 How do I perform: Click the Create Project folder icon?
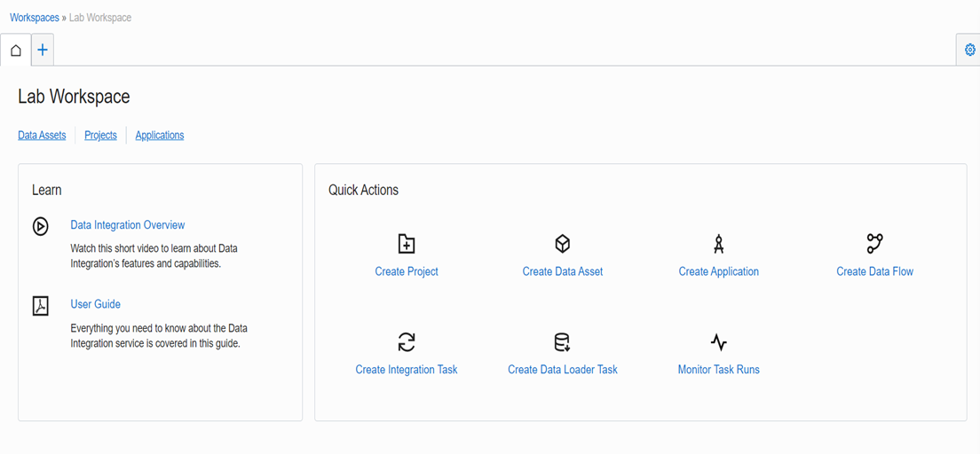pos(407,244)
